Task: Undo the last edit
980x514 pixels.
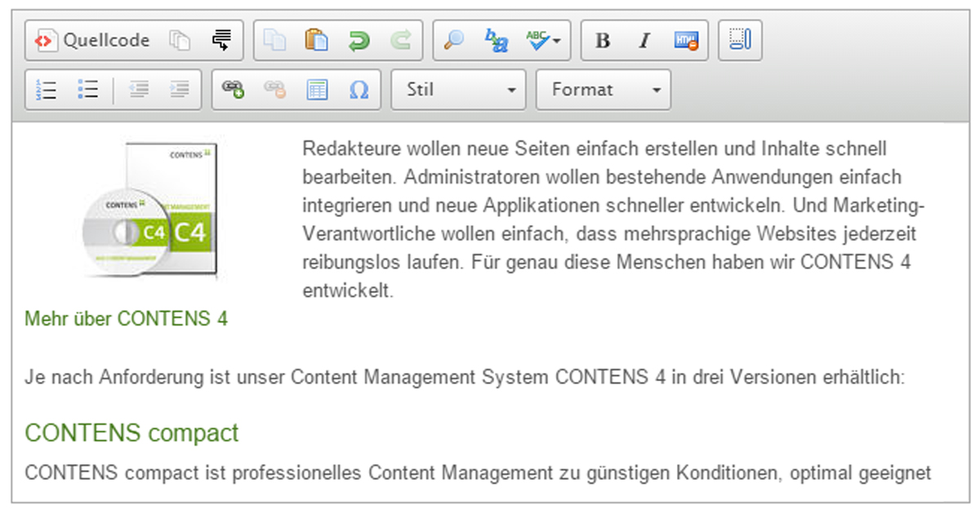Action: (x=359, y=41)
